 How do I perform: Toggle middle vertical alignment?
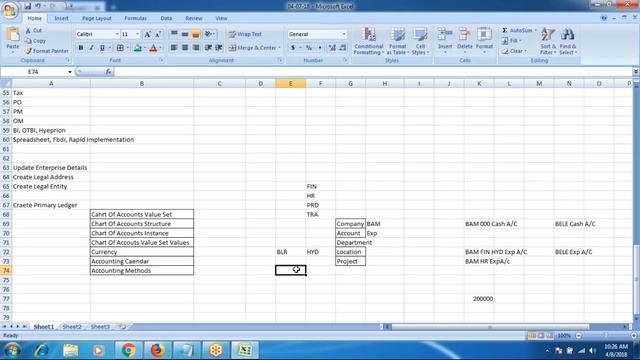(185, 34)
